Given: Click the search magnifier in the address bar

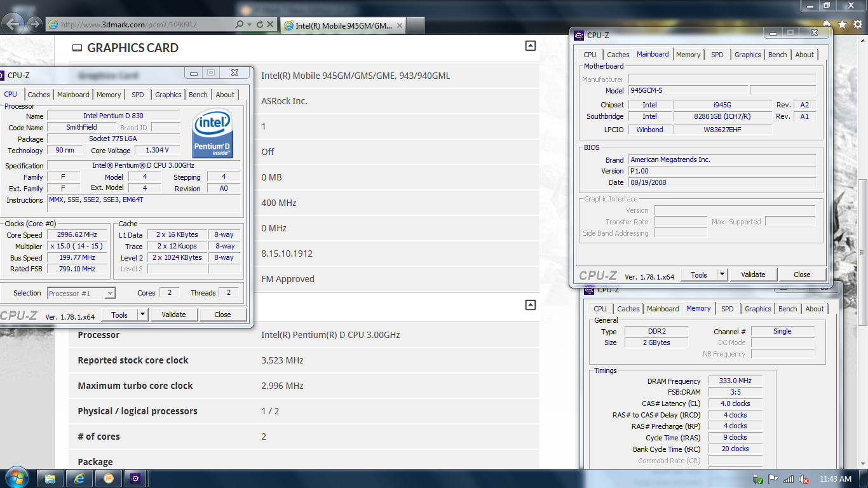Looking at the screenshot, I should tap(239, 25).
